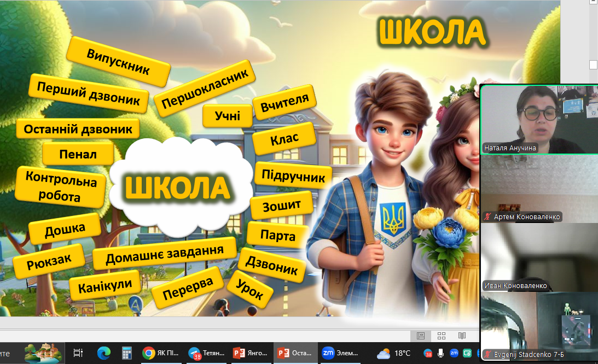Click the landscape picture icon on the taskbar
Screen dimensions: 598x364
coord(42,353)
